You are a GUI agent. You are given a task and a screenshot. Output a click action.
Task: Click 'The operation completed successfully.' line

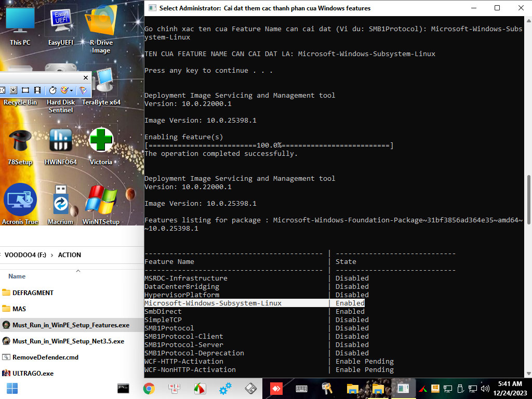point(221,154)
